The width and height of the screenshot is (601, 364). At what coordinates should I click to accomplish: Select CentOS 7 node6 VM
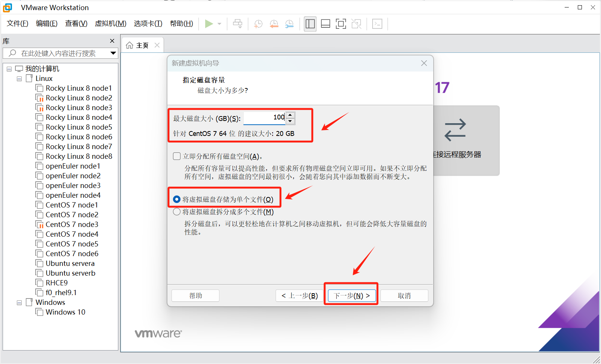pos(72,254)
